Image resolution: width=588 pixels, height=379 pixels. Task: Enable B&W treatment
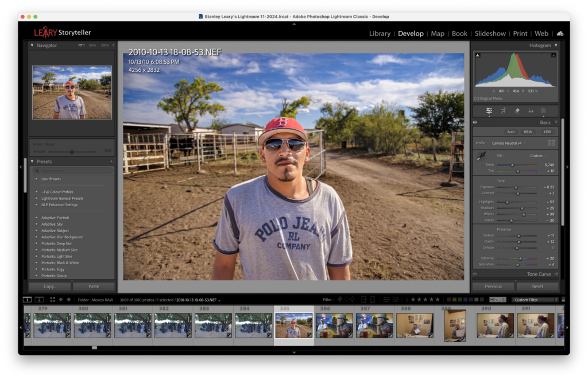click(x=528, y=132)
